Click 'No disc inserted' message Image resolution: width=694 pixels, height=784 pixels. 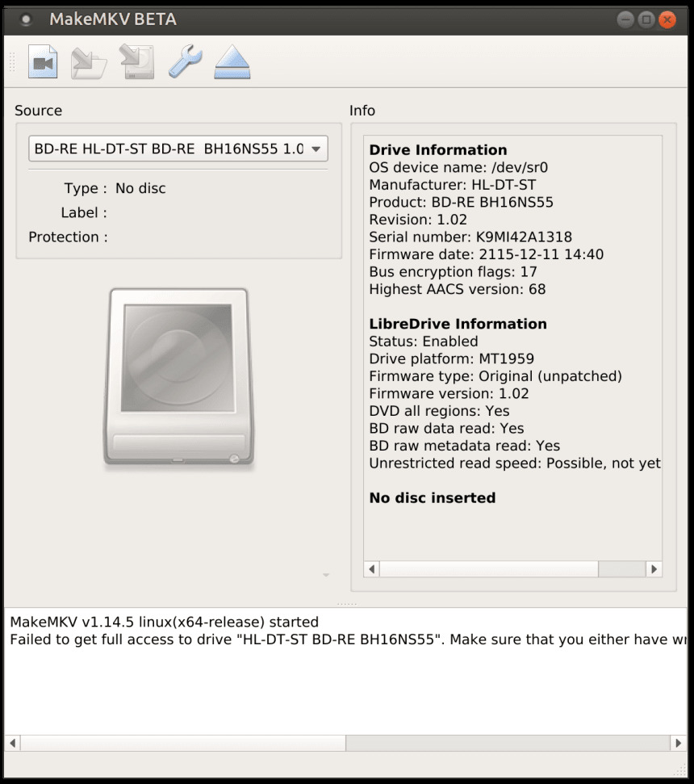pos(433,498)
